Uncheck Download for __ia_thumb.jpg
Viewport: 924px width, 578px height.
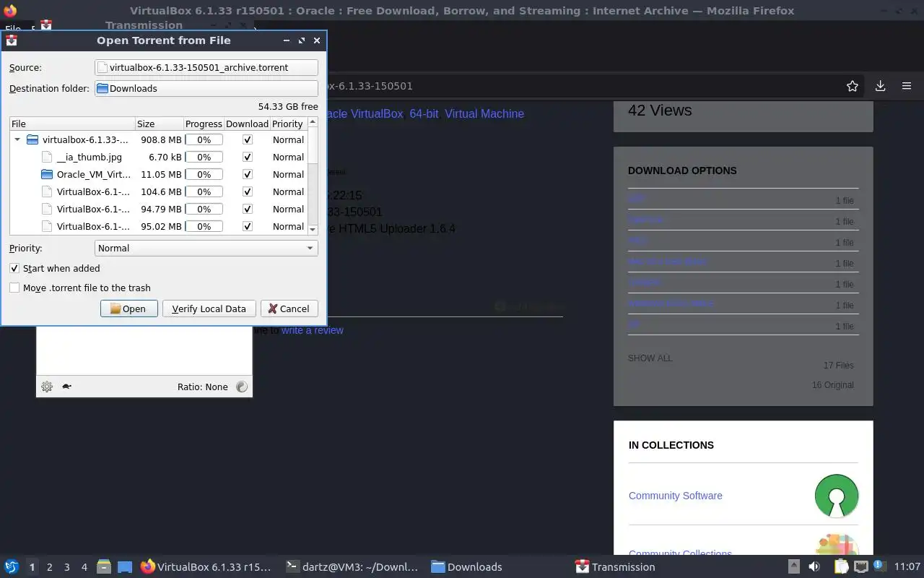[248, 157]
